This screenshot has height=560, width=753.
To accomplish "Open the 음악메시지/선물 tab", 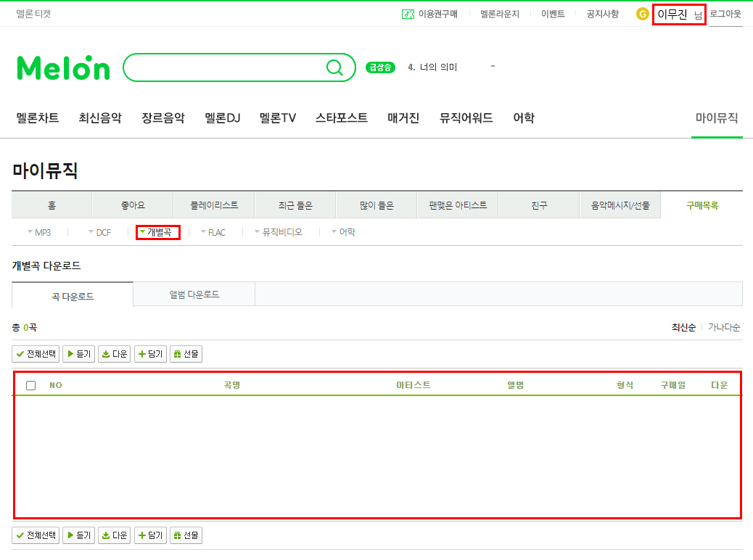I will click(x=620, y=205).
